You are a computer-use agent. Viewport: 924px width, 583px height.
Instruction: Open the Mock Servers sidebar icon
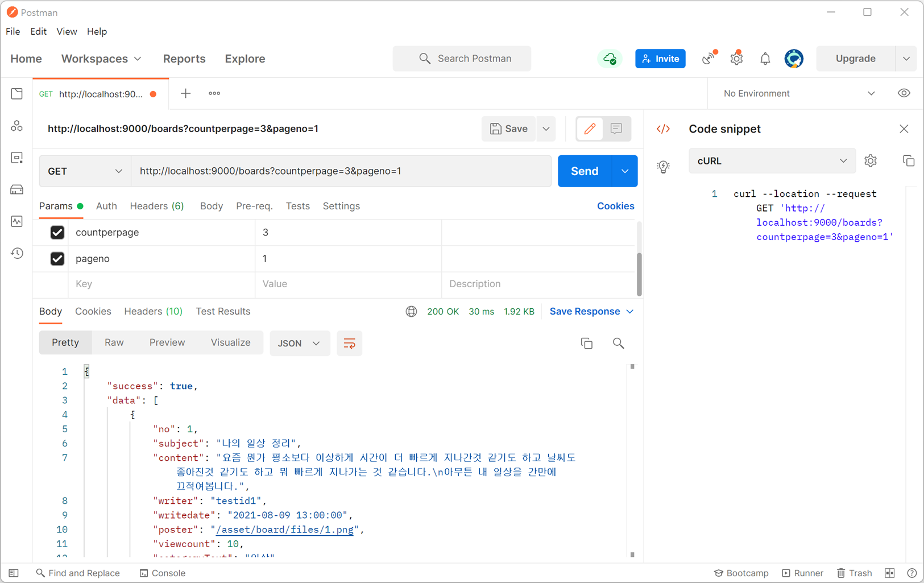pos(17,189)
